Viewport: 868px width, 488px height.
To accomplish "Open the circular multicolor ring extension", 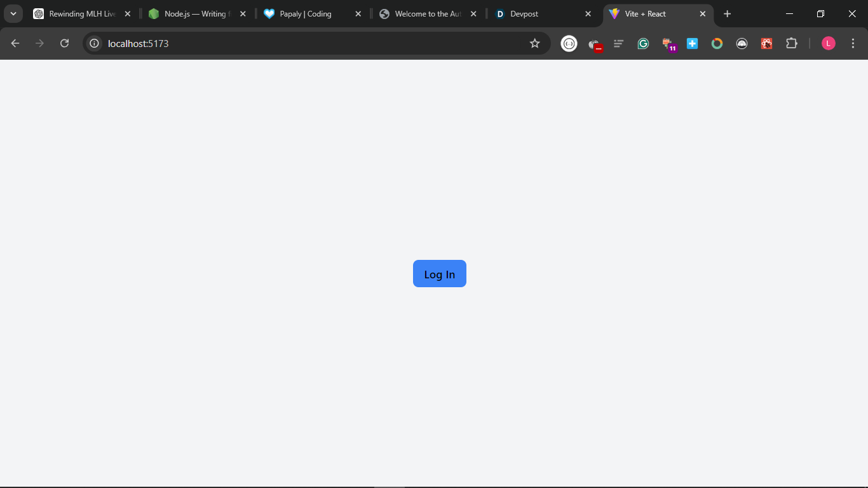I will tap(717, 43).
